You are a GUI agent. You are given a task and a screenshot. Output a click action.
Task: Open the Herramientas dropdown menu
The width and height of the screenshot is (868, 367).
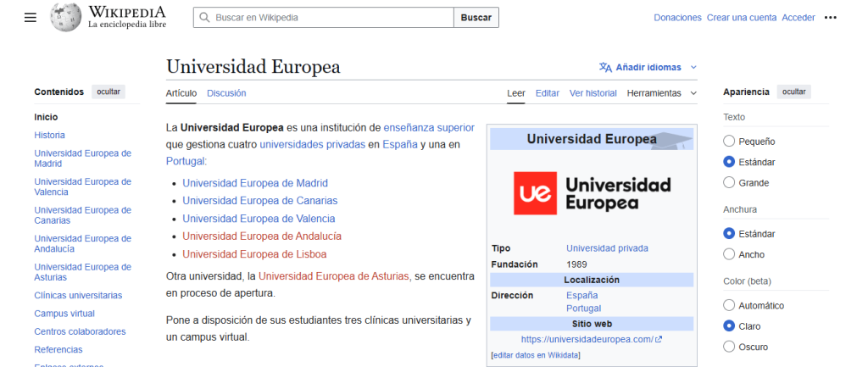pyautogui.click(x=661, y=93)
